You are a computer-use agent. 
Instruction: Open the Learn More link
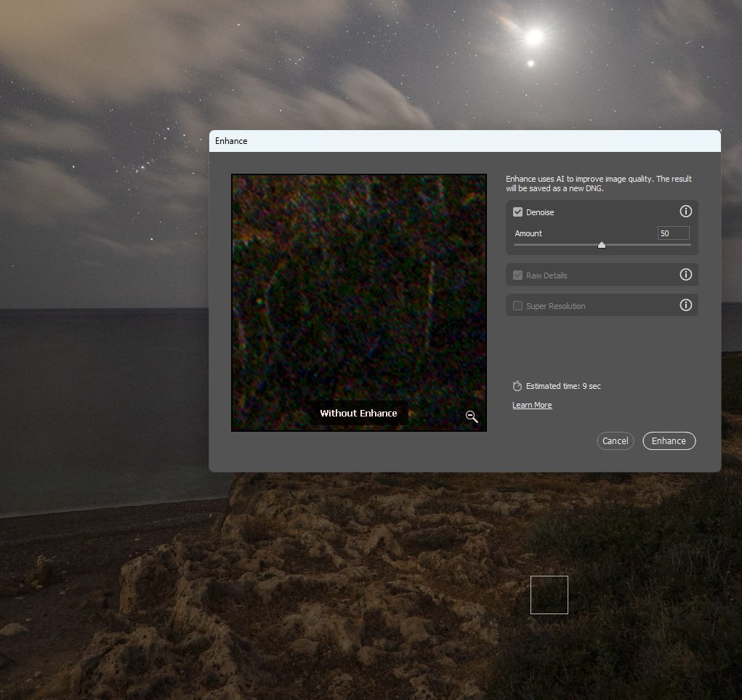532,405
